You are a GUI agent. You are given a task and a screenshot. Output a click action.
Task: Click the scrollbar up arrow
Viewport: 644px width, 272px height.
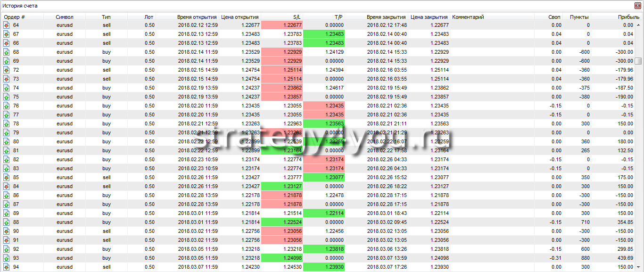tap(638, 25)
